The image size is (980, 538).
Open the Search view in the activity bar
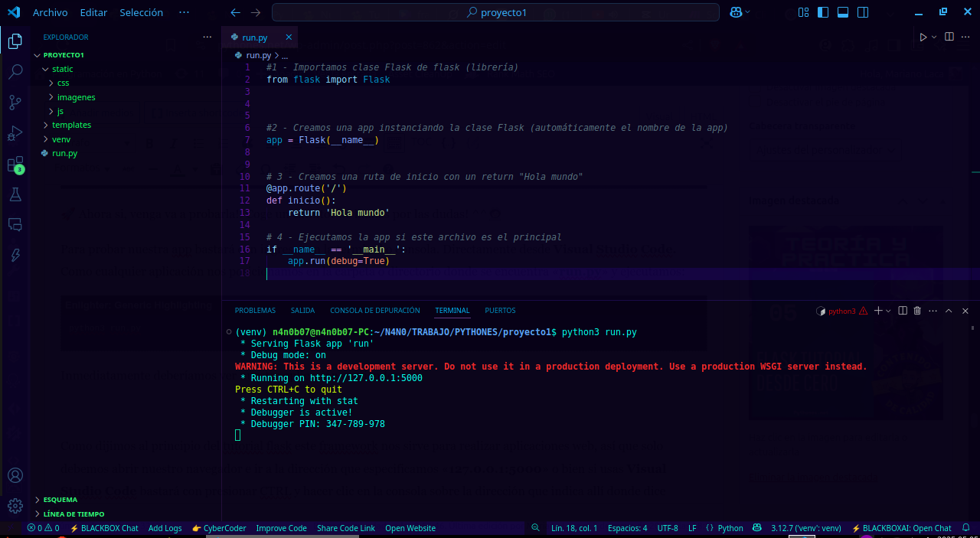coord(15,71)
